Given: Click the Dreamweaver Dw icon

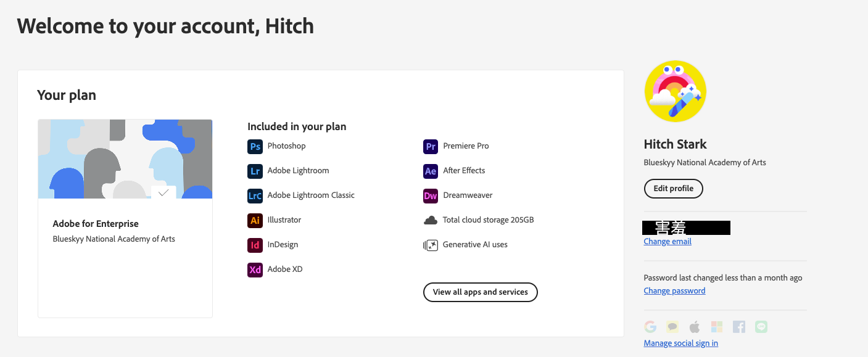Looking at the screenshot, I should 431,195.
